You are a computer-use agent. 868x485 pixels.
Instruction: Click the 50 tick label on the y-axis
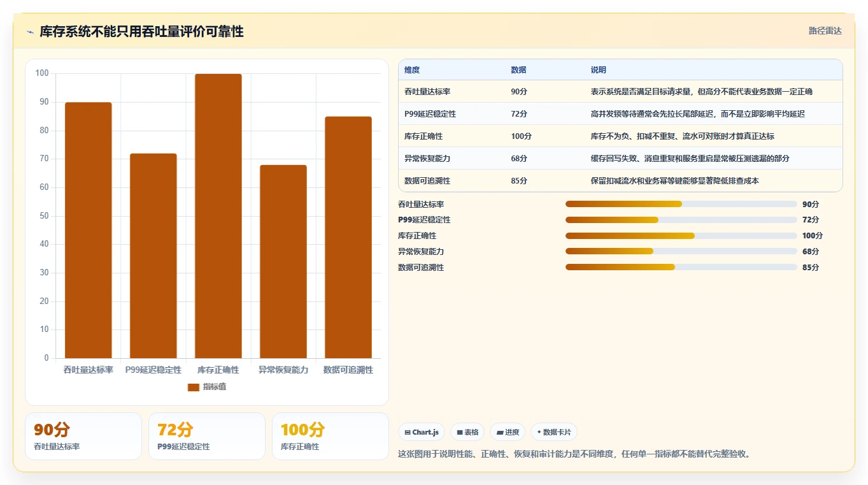(x=44, y=216)
